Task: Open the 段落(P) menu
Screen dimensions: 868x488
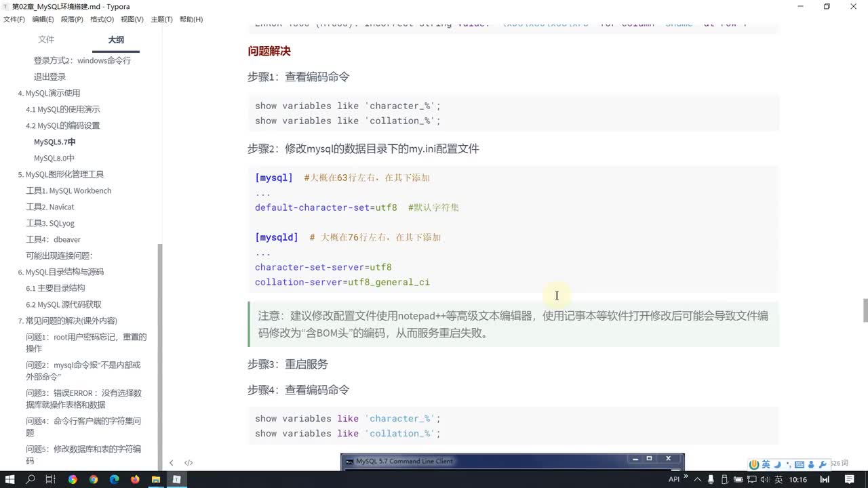Action: click(x=73, y=19)
